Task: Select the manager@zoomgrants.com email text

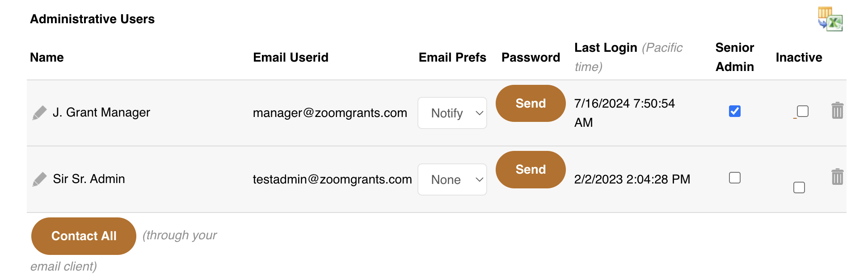Action: 330,113
